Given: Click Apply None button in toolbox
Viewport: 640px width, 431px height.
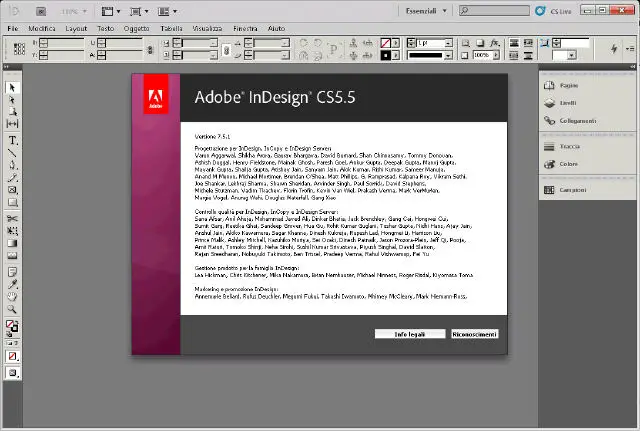Looking at the screenshot, I should [12, 356].
